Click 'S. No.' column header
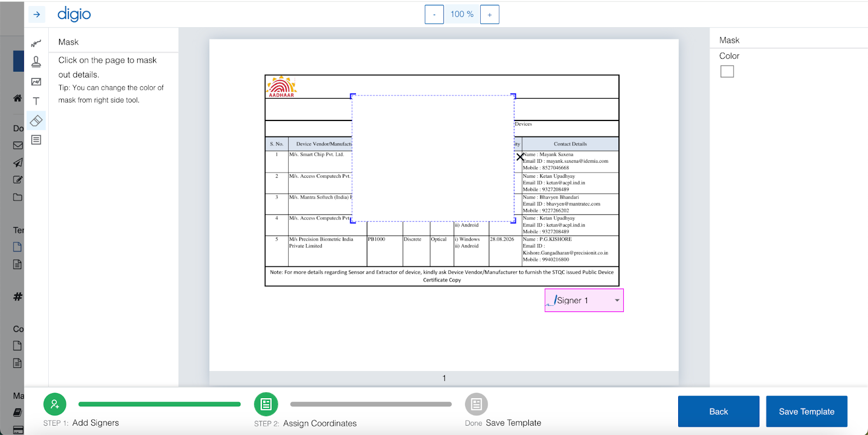 (277, 144)
